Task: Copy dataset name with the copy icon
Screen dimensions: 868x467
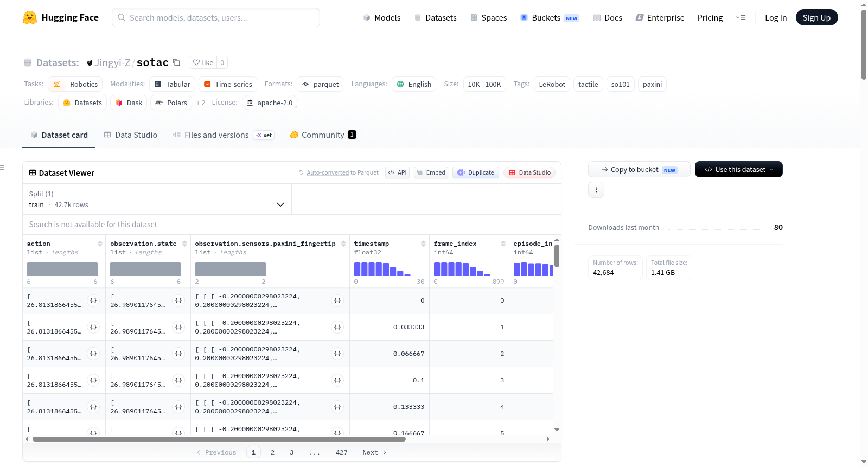Action: (x=176, y=62)
